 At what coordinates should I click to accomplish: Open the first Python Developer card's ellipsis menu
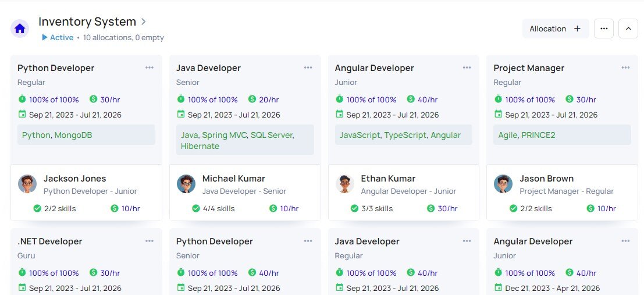[150, 67]
